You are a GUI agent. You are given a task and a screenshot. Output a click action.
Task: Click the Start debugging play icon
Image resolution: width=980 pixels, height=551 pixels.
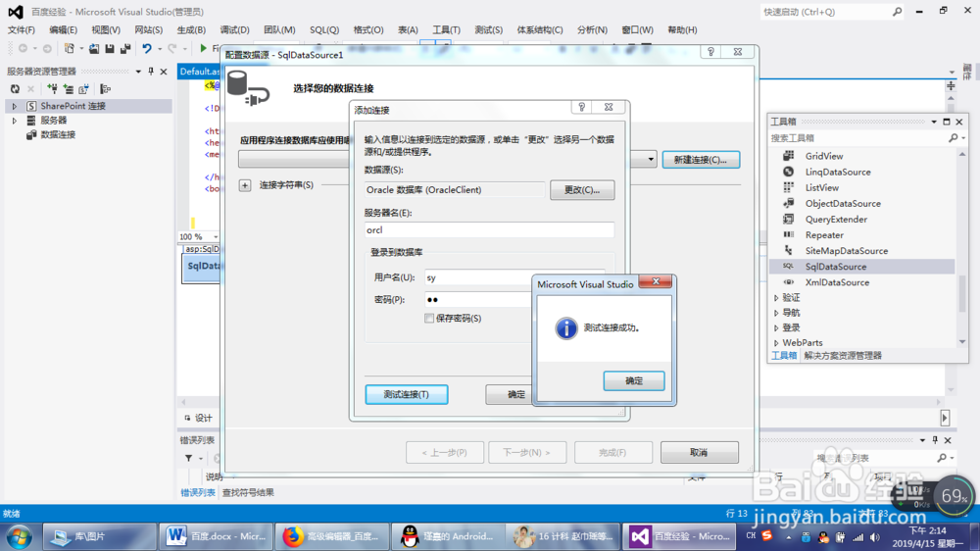click(203, 48)
